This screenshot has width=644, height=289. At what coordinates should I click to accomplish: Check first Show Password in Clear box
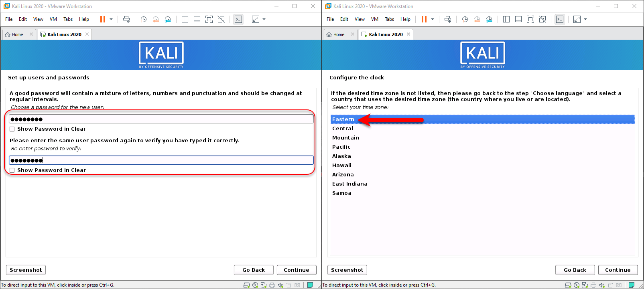click(x=12, y=129)
